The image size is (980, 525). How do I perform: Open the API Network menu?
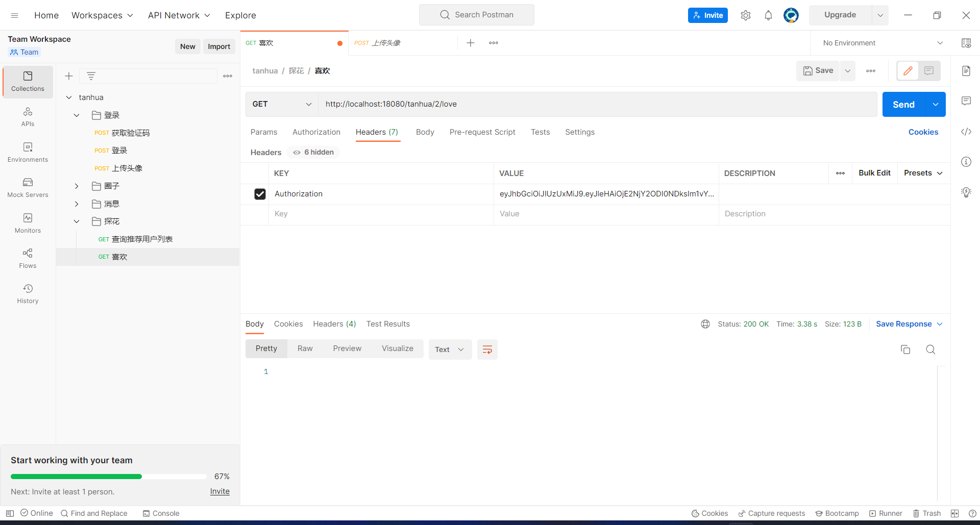tap(179, 15)
